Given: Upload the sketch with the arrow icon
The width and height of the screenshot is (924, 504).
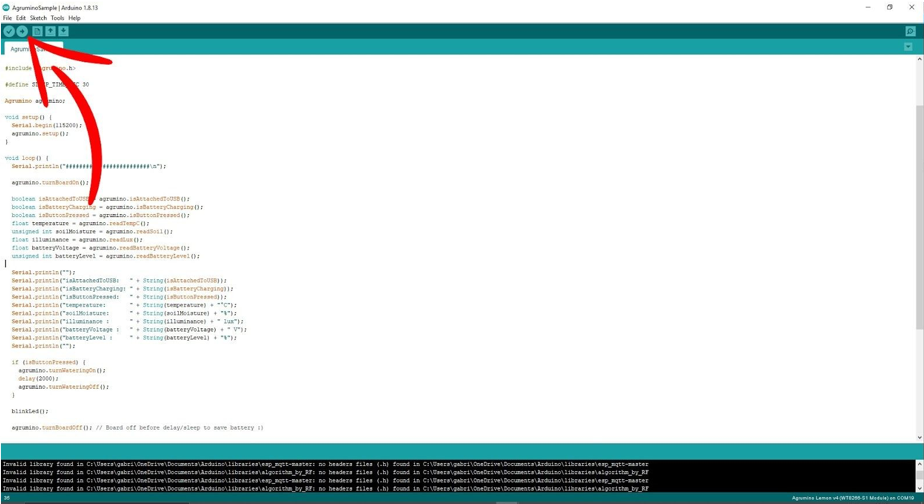Looking at the screenshot, I should click(22, 31).
